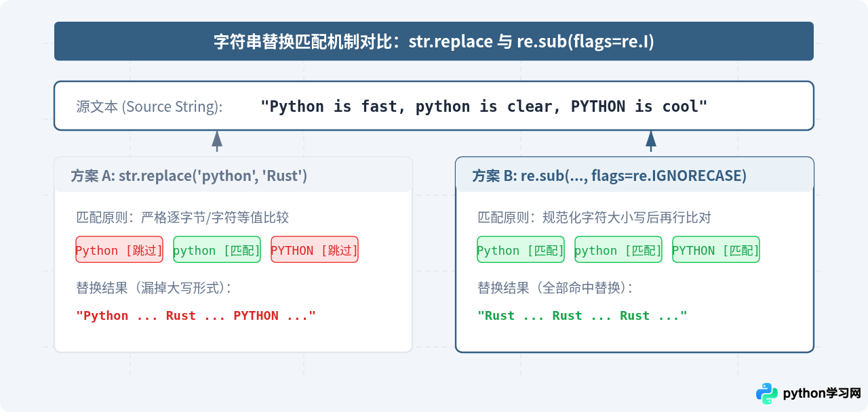Click the green python [匹配] tag in 方案 A
This screenshot has height=412, width=868.
pos(217,249)
